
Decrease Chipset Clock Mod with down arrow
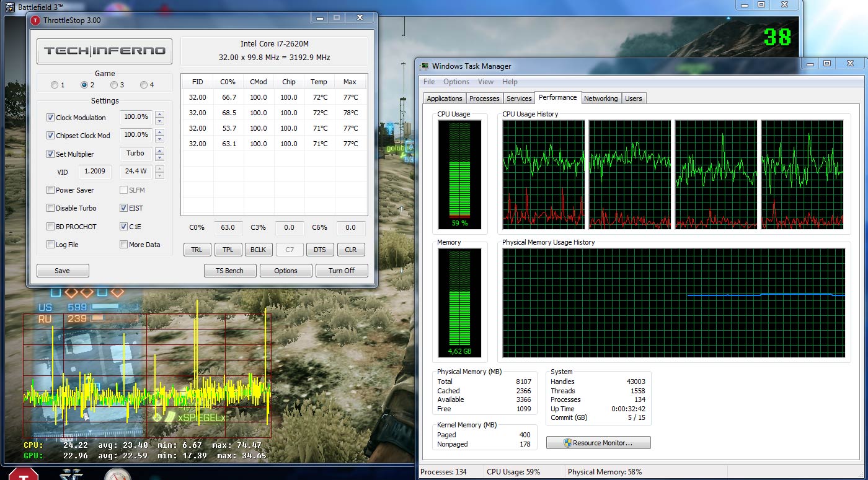pos(159,139)
